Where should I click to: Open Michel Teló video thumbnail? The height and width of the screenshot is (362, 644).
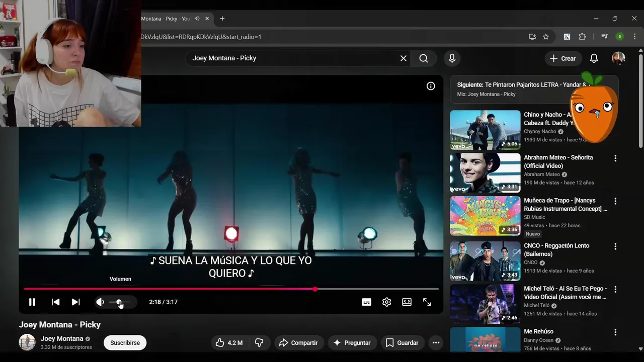[x=485, y=304]
